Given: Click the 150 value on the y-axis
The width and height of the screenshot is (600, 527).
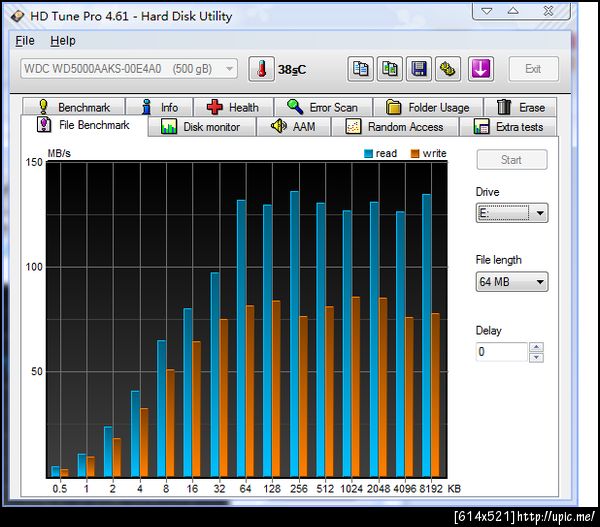Looking at the screenshot, I should pyautogui.click(x=34, y=162).
